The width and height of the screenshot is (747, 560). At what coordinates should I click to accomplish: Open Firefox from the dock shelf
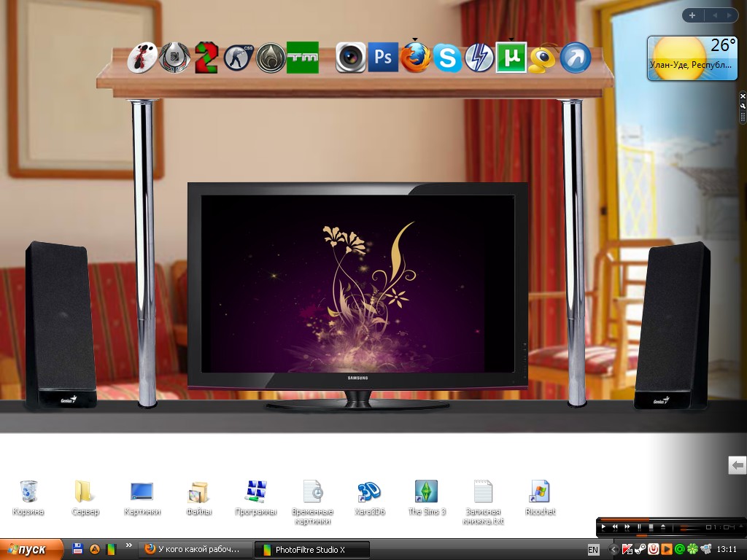[x=416, y=58]
